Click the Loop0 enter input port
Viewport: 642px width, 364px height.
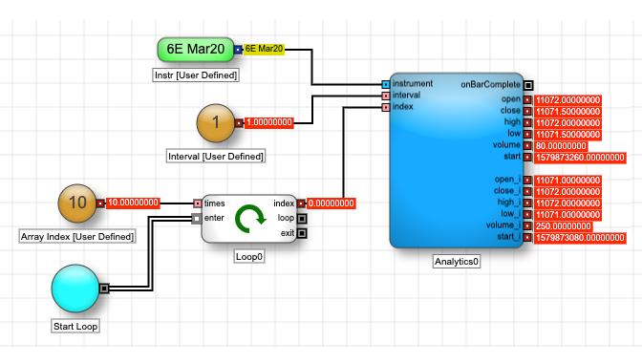tap(197, 219)
